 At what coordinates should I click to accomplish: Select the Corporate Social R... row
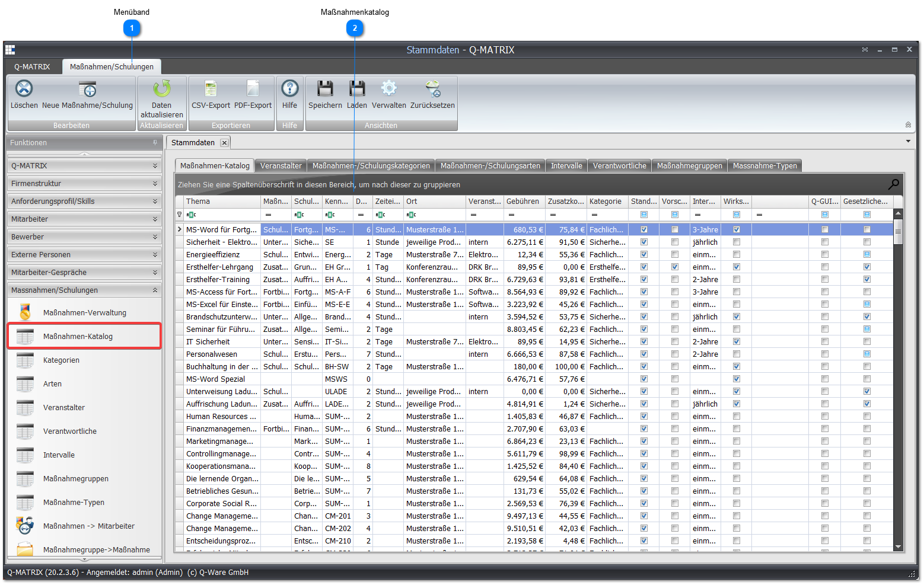point(534,503)
